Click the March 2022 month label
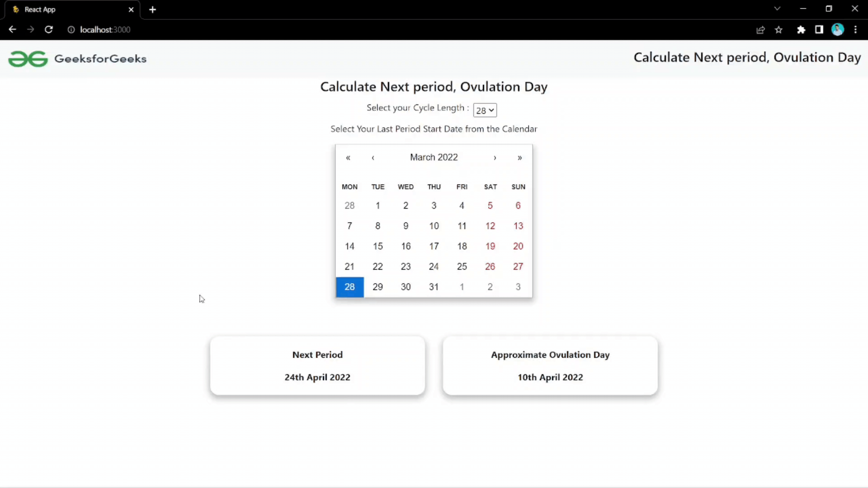Viewport: 868px width, 488px height. (434, 157)
